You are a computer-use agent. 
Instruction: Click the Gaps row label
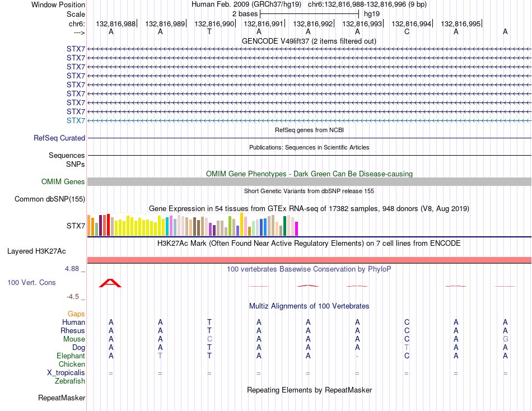[76, 314]
